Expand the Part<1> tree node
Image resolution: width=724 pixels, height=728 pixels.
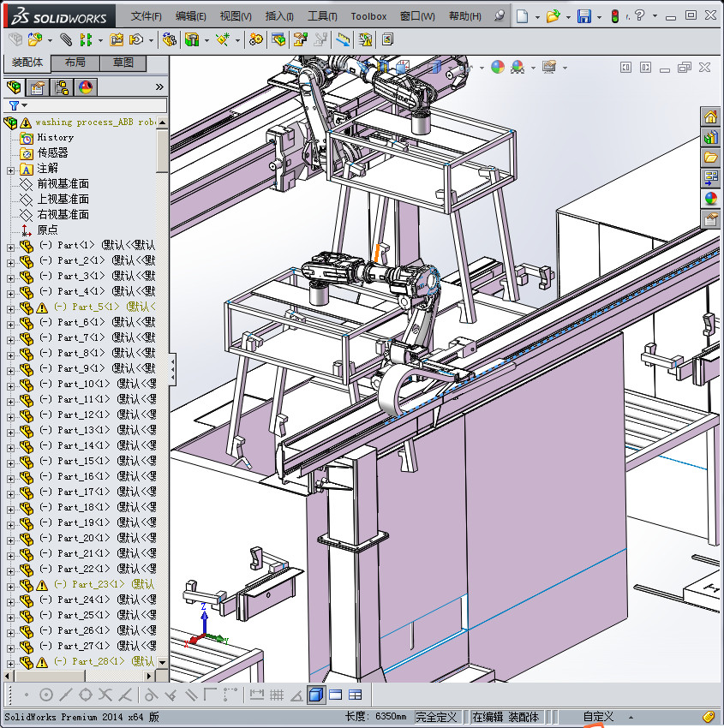tap(10, 246)
